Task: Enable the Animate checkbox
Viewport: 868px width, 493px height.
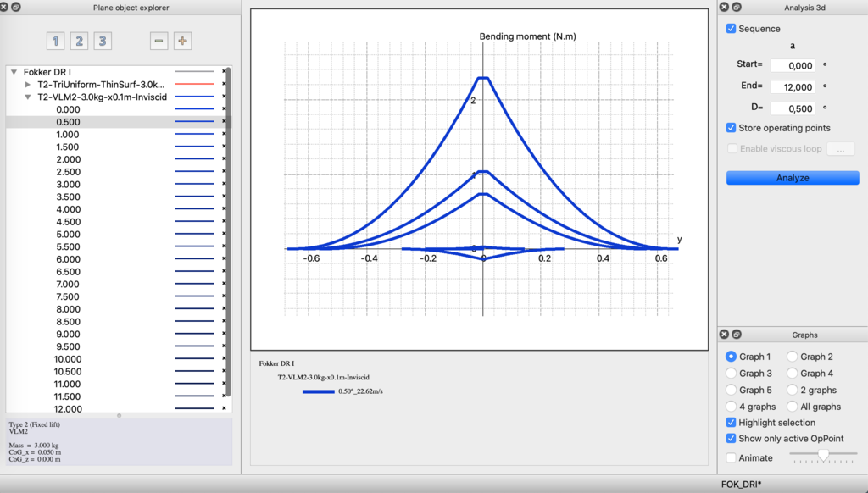Action: [732, 458]
